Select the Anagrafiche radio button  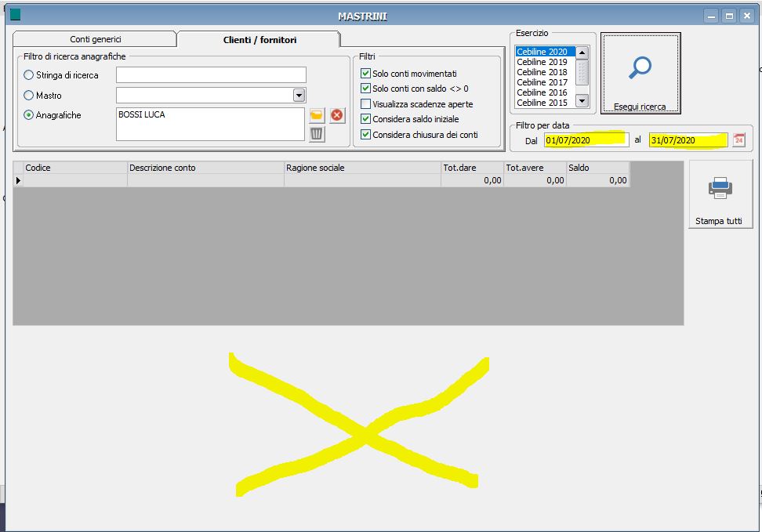29,115
